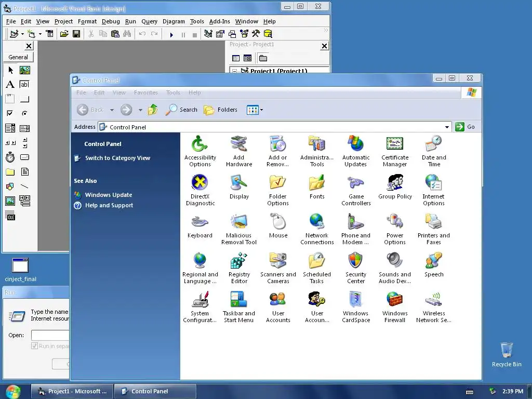Collapse the Project1 tree node

pos(234,71)
